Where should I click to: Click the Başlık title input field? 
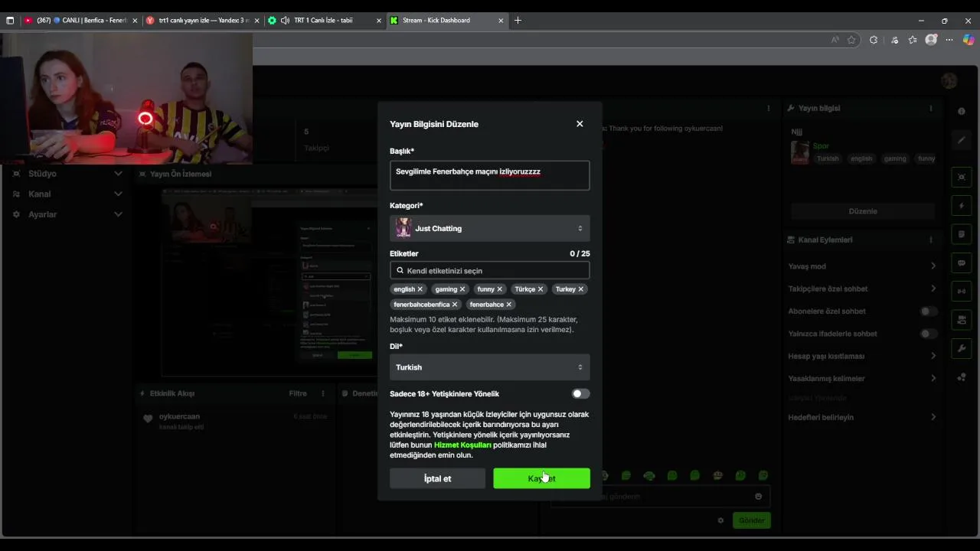point(490,175)
